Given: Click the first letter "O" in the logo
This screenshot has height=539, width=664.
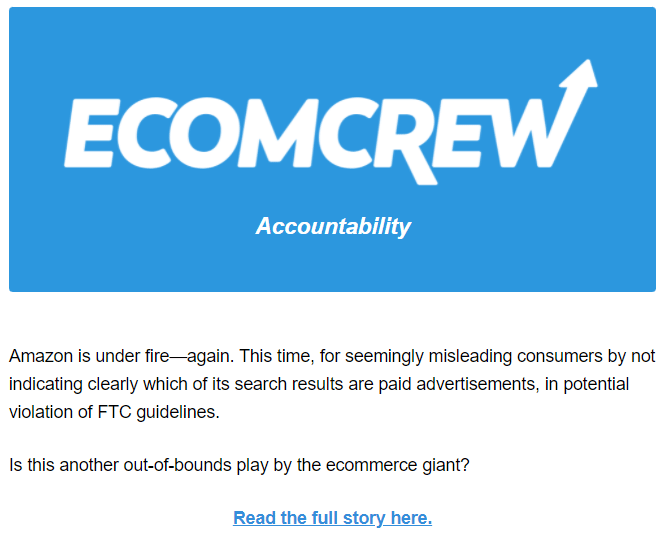Looking at the screenshot, I should [204, 133].
